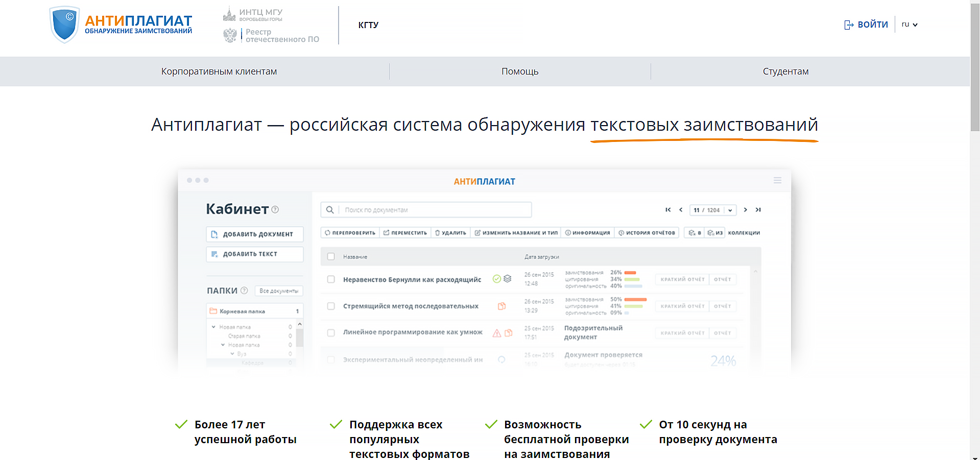Click the История отчётов toolbar button
Screen dimensions: 980x460
tap(647, 233)
